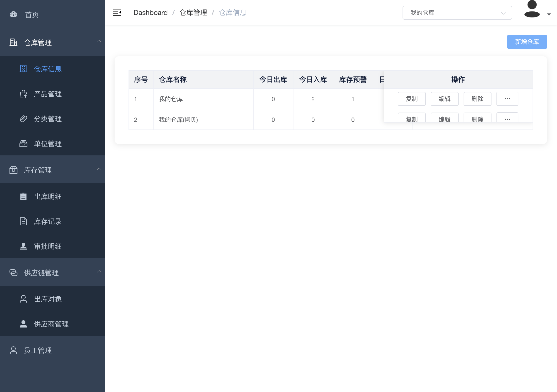Click the dashboard icon beside 首页
The width and height of the screenshot is (557, 392).
coord(13,14)
